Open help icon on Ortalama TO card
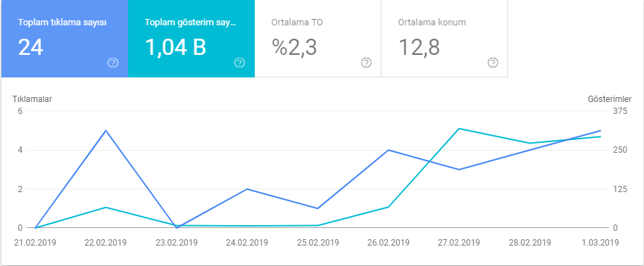644x266 pixels. pyautogui.click(x=367, y=63)
